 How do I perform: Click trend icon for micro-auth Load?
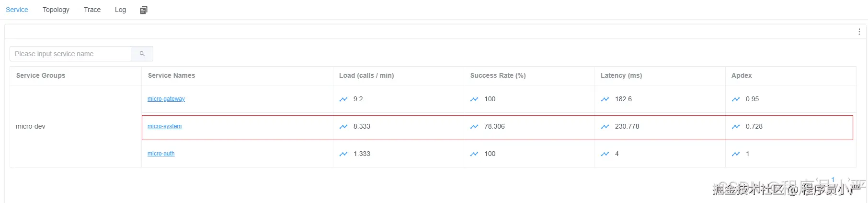point(343,154)
